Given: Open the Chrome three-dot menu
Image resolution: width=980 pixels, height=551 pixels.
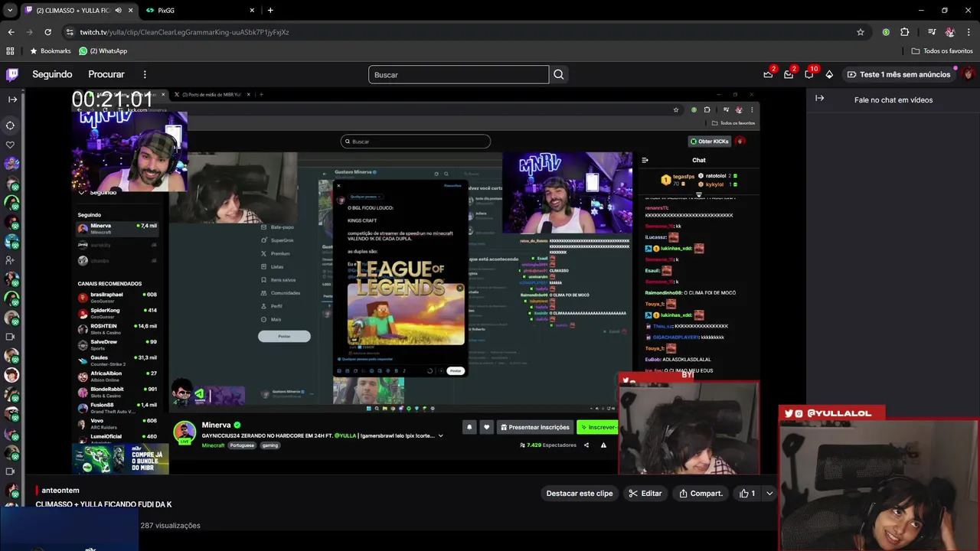Looking at the screenshot, I should click(969, 32).
